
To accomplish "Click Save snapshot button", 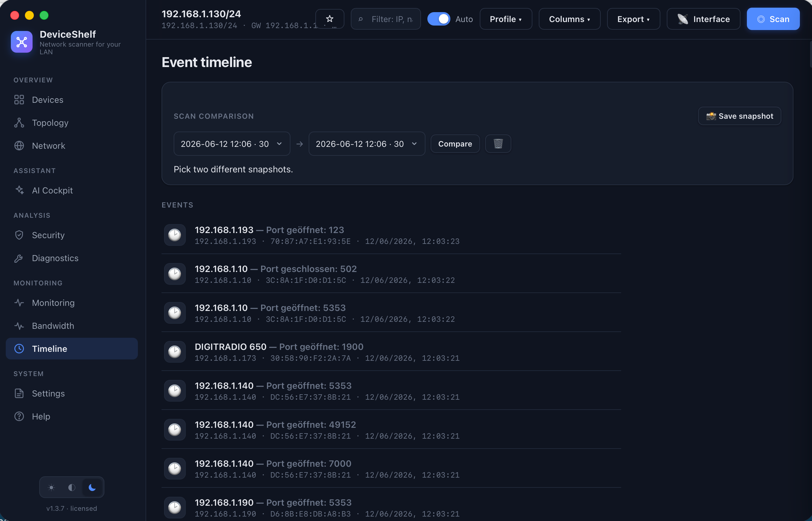I will (740, 116).
